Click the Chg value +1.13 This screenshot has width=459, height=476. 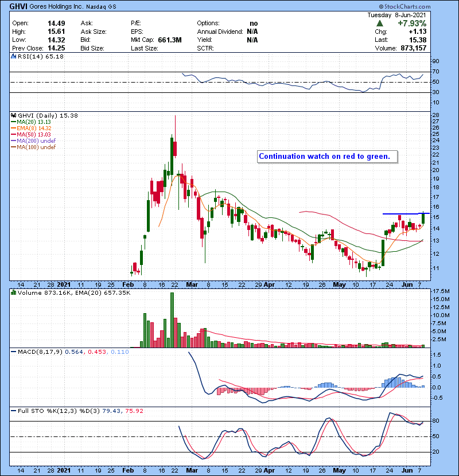click(417, 32)
